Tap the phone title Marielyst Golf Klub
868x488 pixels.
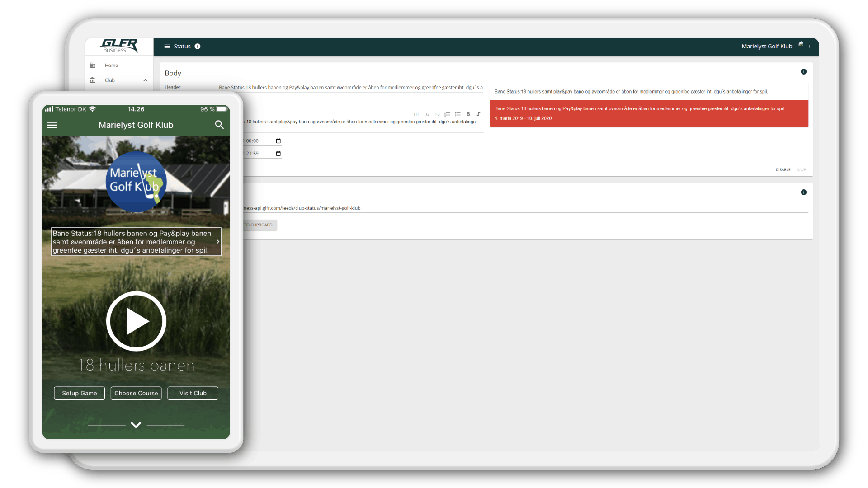[x=136, y=125]
